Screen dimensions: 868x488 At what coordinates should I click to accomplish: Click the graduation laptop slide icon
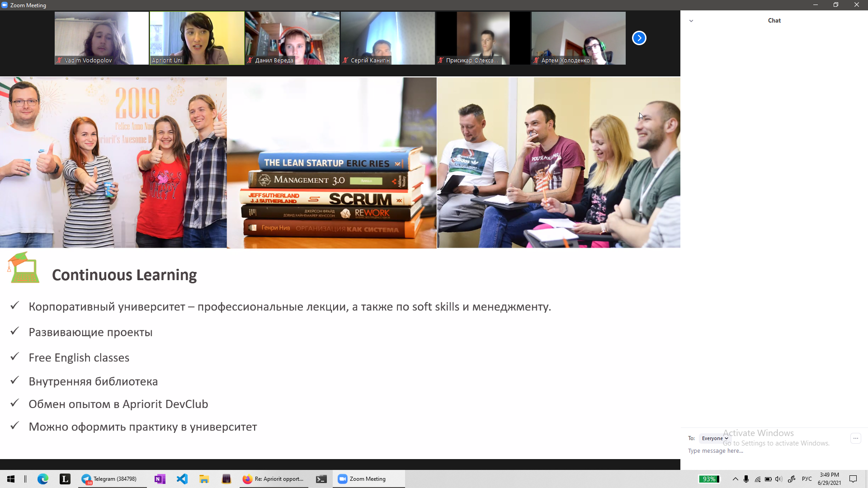[24, 267]
